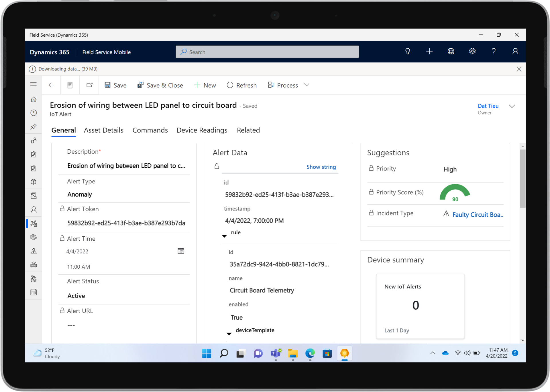Click the Show string link

321,167
